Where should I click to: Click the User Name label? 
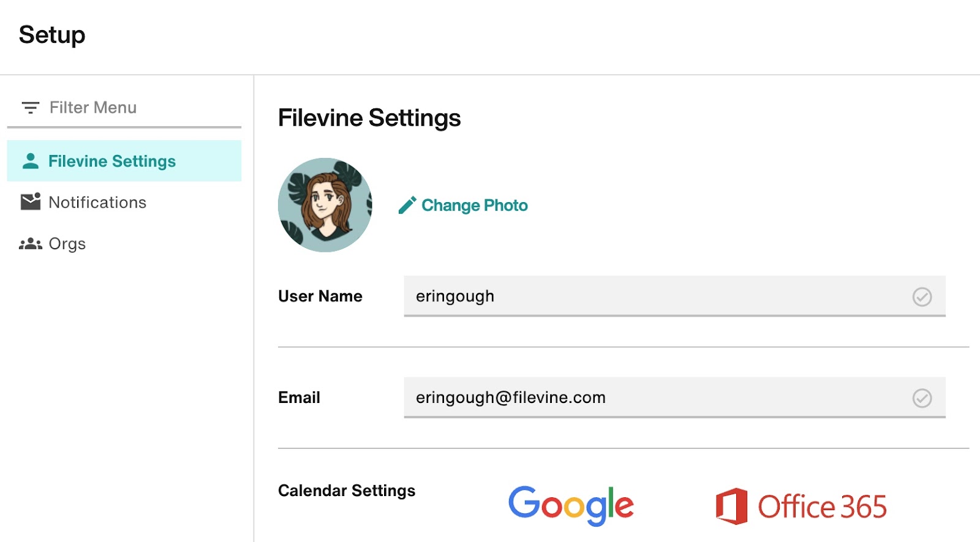tap(320, 296)
